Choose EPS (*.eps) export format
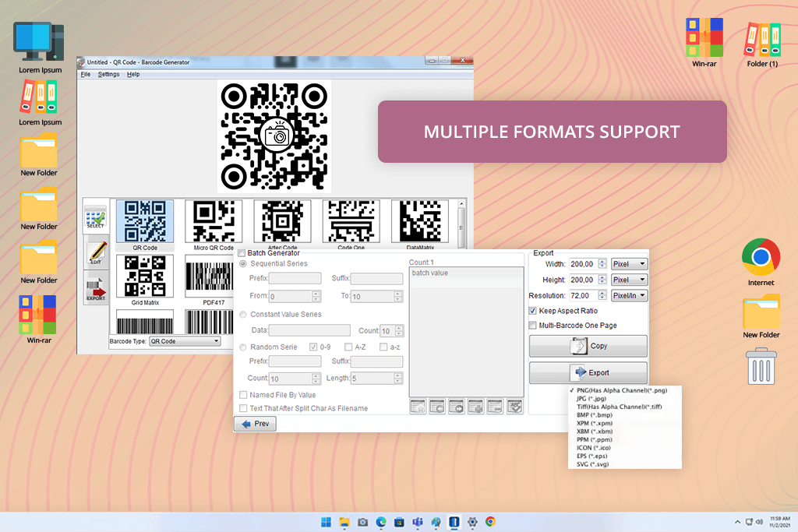 click(x=592, y=456)
